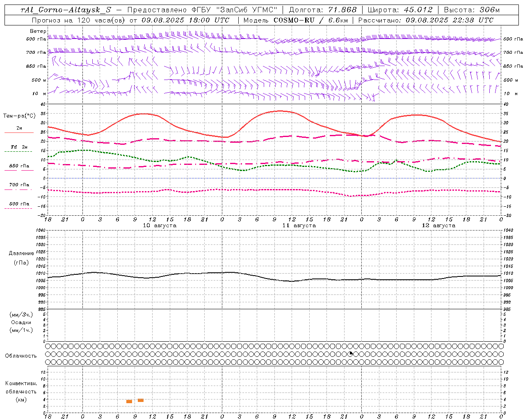This screenshot has width=525, height=420.
Task: Click the red line sample under 2м legend
Action: [x=19, y=132]
